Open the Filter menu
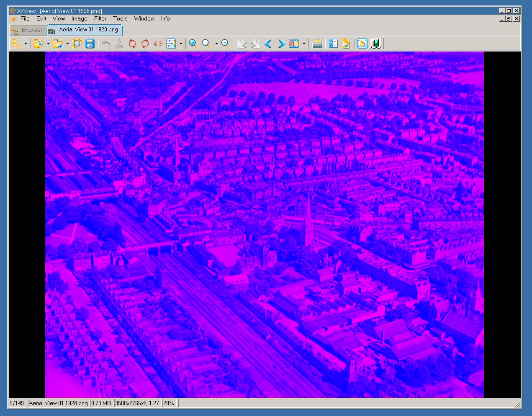Screen dimensions: 532x416 pyautogui.click(x=100, y=18)
